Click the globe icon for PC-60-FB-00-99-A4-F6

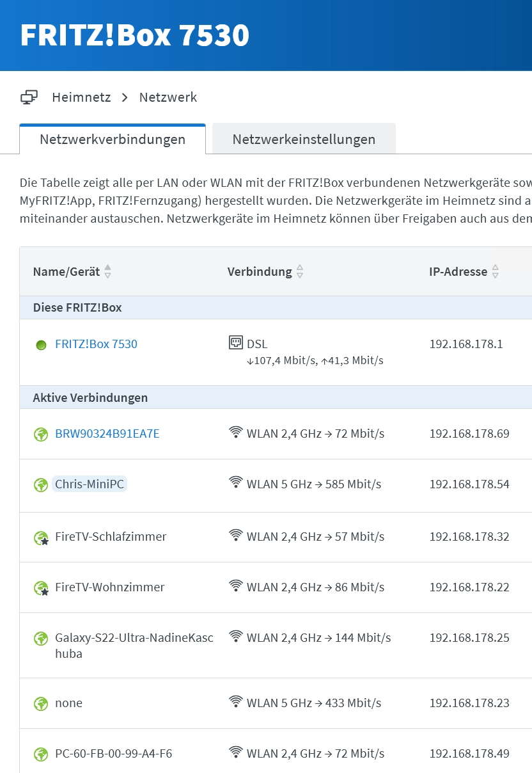pos(41,754)
